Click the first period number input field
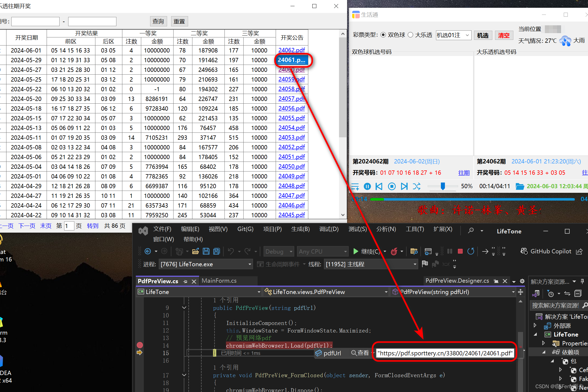 [35, 21]
